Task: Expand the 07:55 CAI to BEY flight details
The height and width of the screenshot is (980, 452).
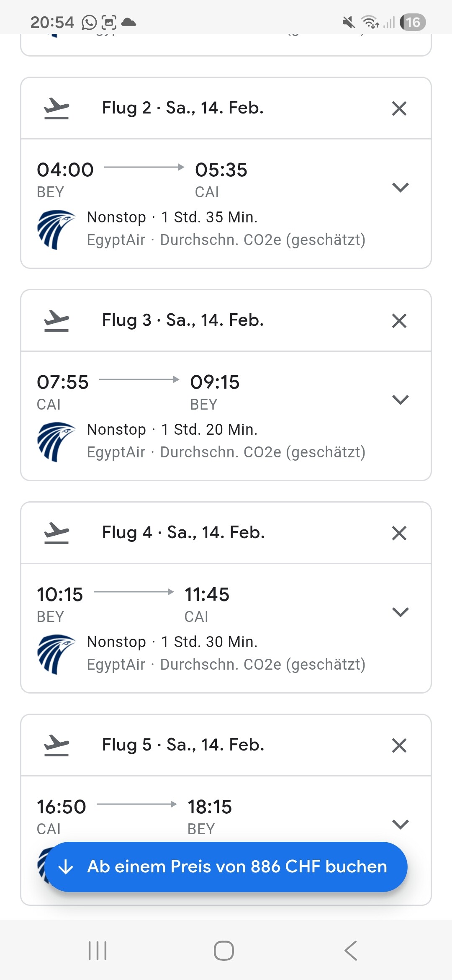Action: pyautogui.click(x=401, y=400)
